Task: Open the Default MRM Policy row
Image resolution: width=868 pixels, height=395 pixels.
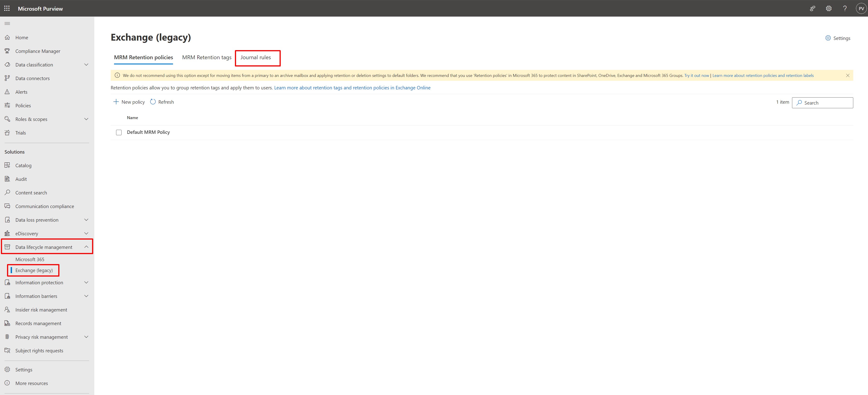Action: 148,132
